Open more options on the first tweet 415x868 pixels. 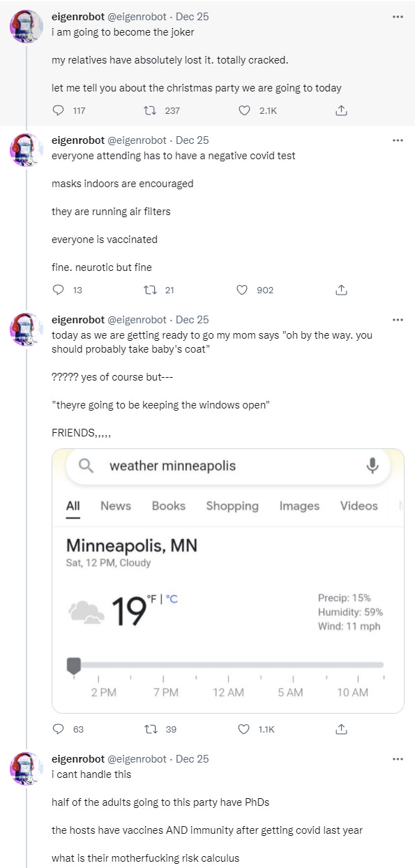pos(398,16)
